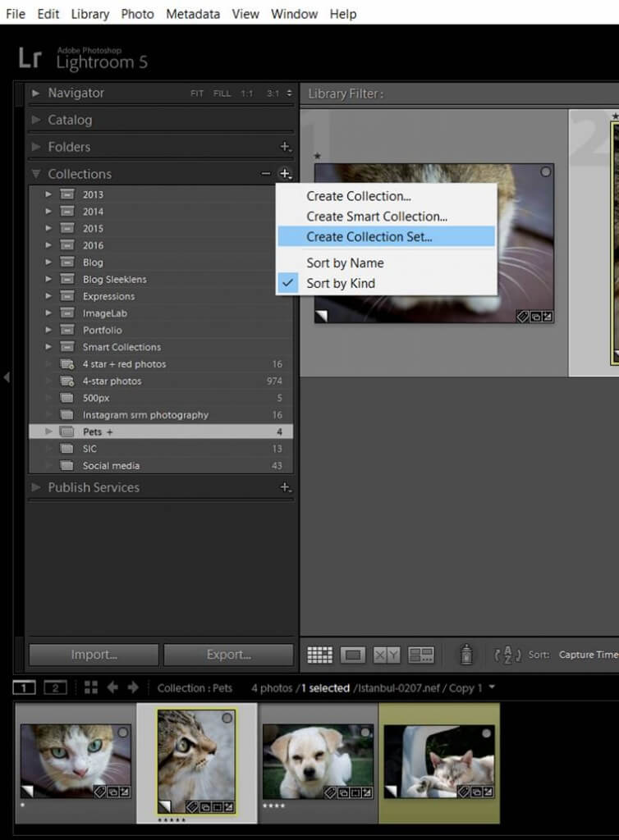Open Survey view icon
Screen dimensions: 619x840
click(420, 655)
